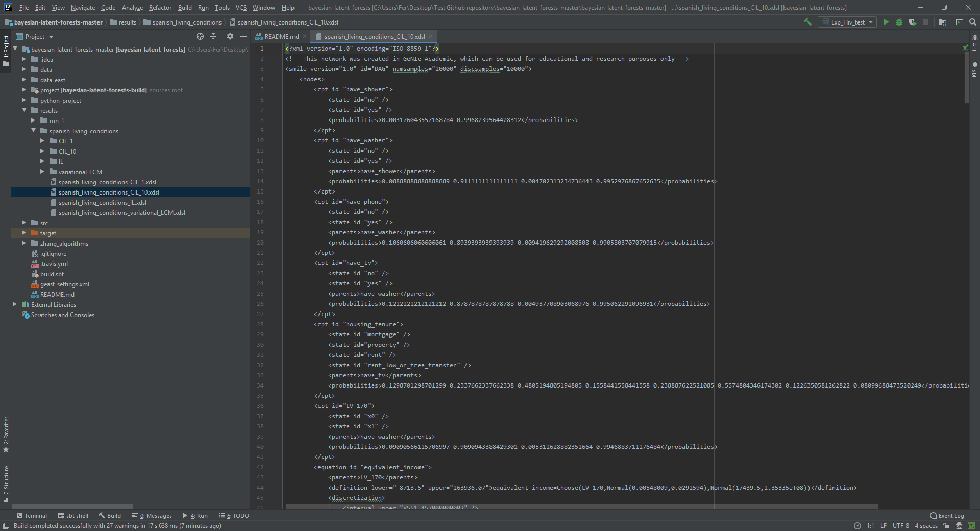Open Exp_Hiv_test run configuration dropdown
Image resolution: width=980 pixels, height=531 pixels.
(847, 22)
